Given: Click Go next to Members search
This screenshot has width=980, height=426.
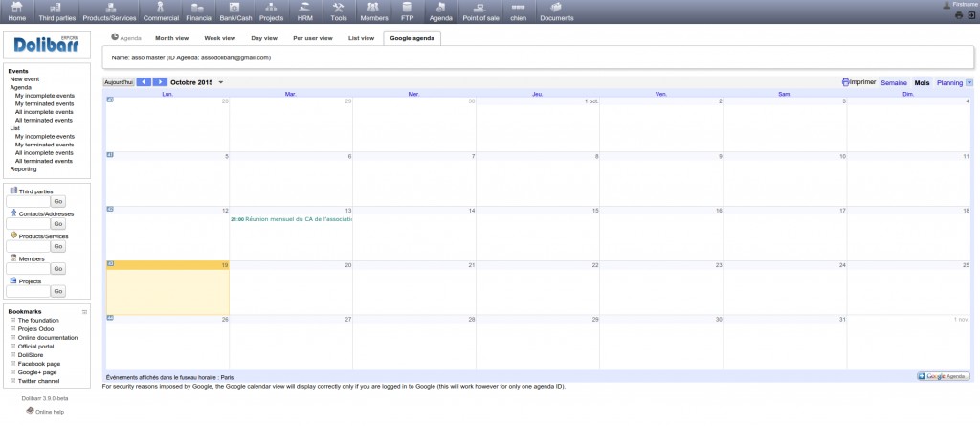Looking at the screenshot, I should (x=58, y=269).
